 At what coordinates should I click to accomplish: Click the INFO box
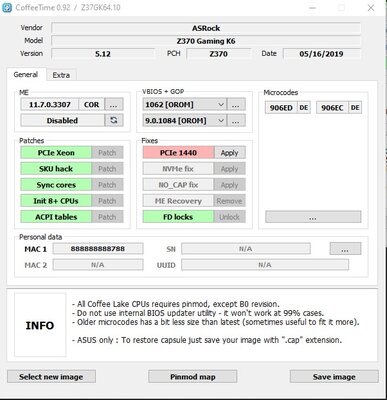pyautogui.click(x=40, y=325)
